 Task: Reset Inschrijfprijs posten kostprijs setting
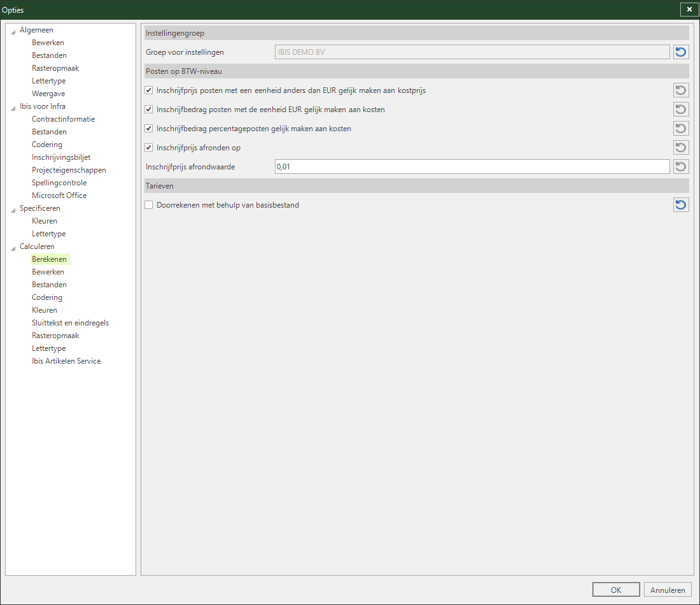click(x=681, y=90)
